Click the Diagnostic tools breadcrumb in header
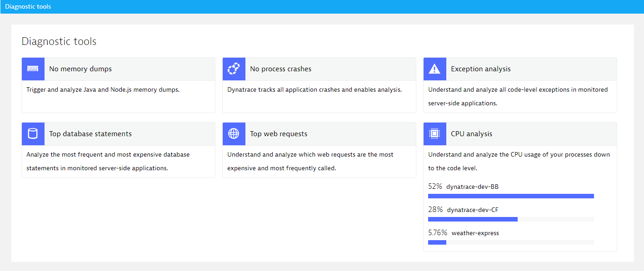The image size is (644, 271). point(28,7)
